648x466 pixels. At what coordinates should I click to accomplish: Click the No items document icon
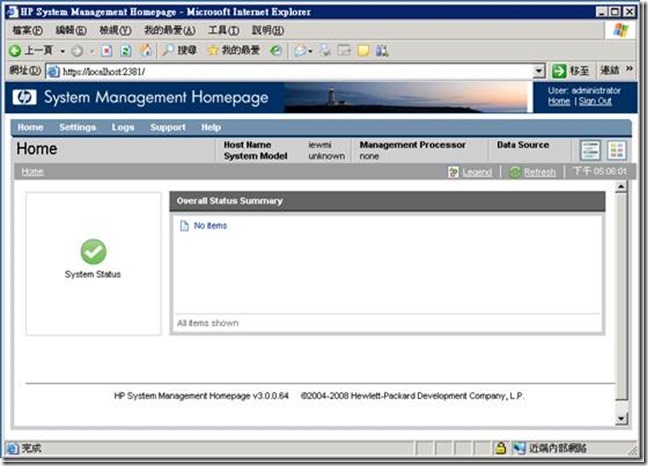184,226
